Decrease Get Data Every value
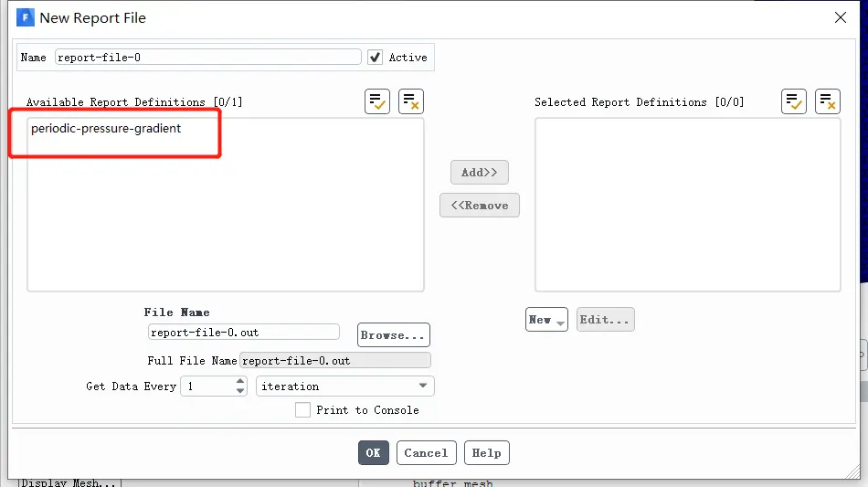This screenshot has height=487, width=868. click(239, 391)
